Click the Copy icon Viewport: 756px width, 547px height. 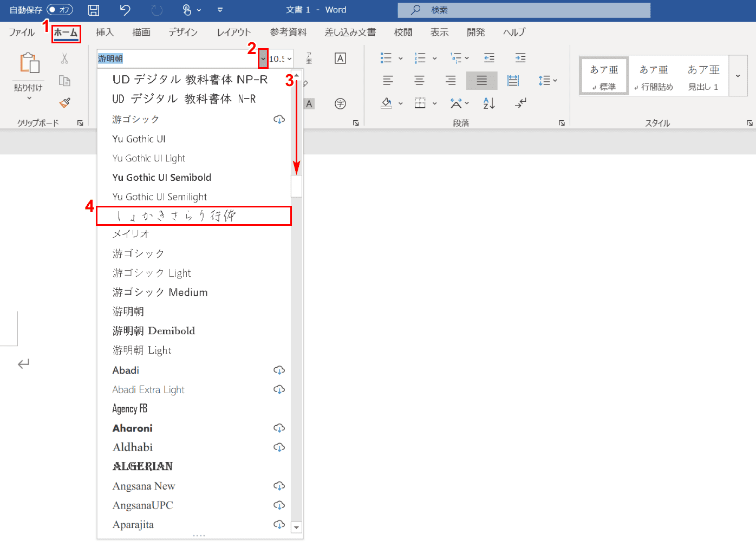pyautogui.click(x=64, y=81)
